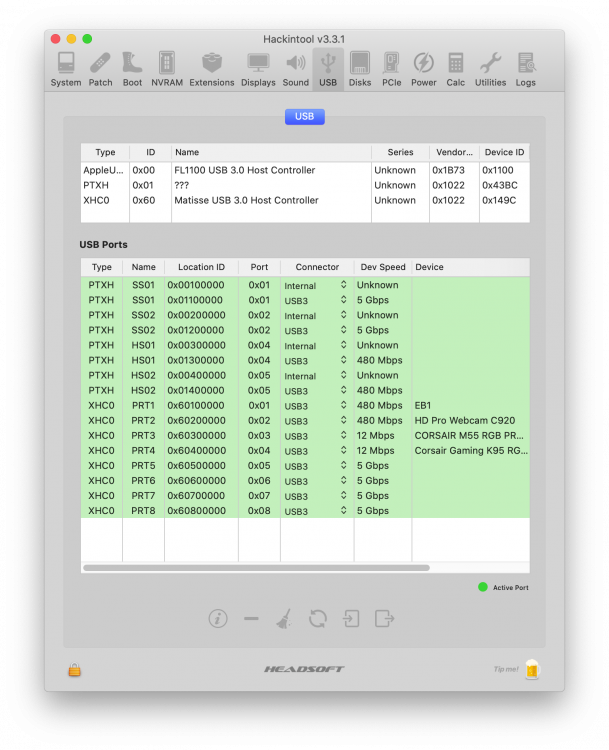609x750 pixels.
Task: Sort controllers by Name column header
Action: [271, 152]
